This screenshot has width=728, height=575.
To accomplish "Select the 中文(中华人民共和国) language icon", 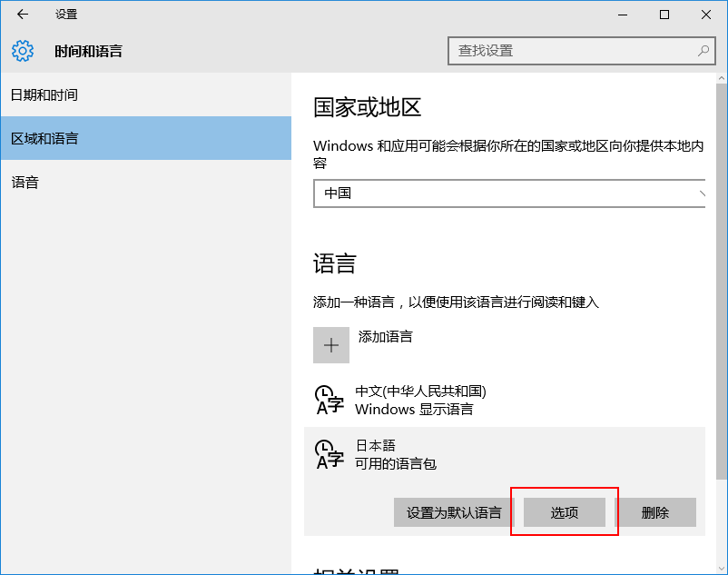I will click(x=329, y=401).
